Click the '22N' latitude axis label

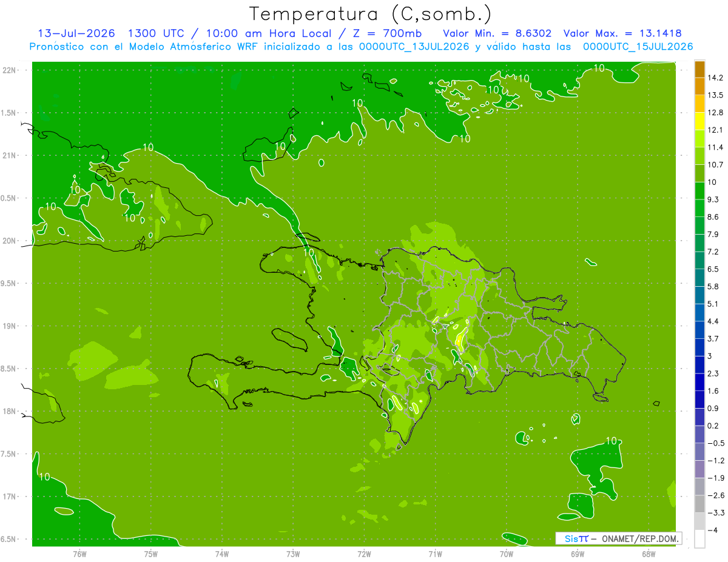click(10, 70)
